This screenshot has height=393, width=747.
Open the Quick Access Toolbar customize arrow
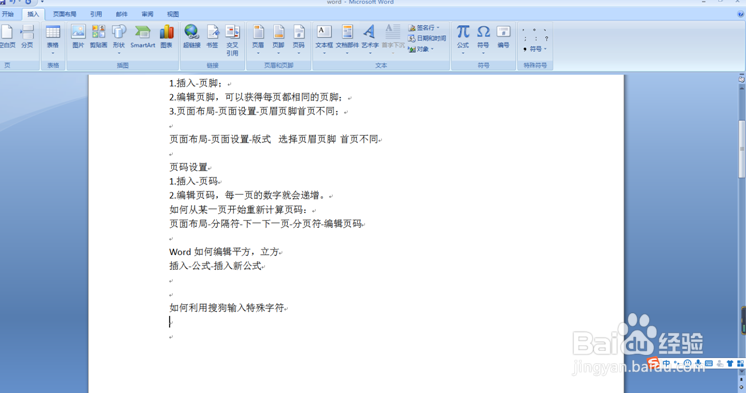42,2
